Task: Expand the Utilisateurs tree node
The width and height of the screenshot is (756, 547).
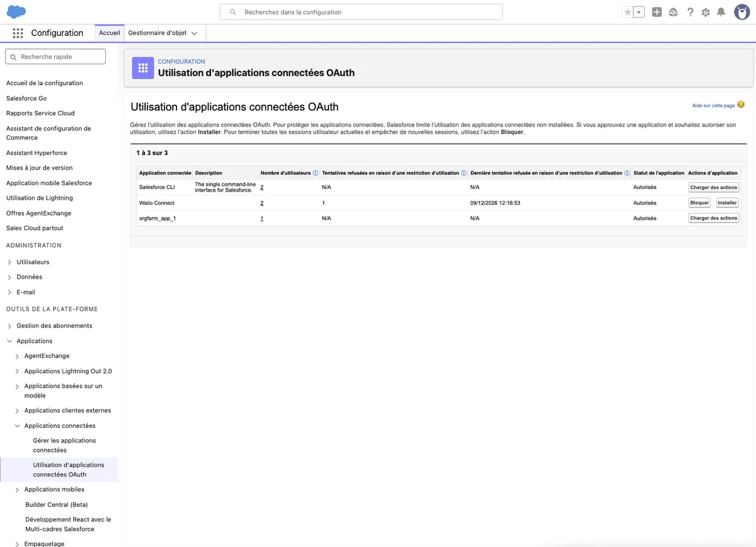Action: click(x=9, y=262)
